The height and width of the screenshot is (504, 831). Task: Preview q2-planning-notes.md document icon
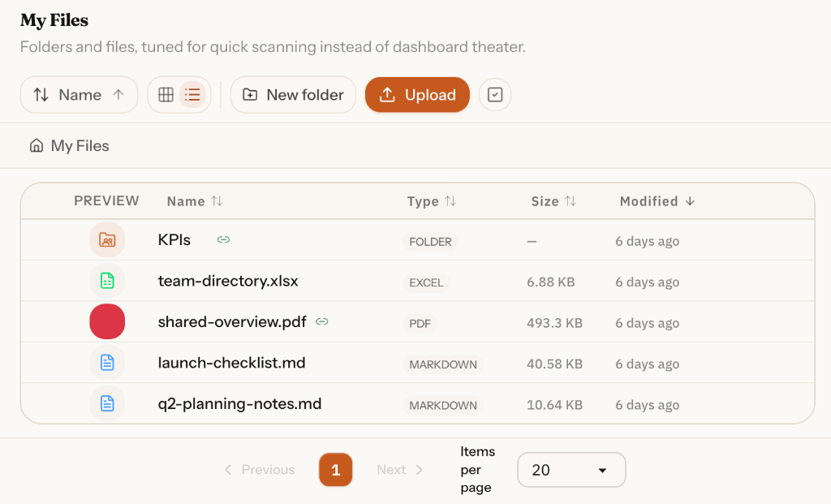[107, 403]
